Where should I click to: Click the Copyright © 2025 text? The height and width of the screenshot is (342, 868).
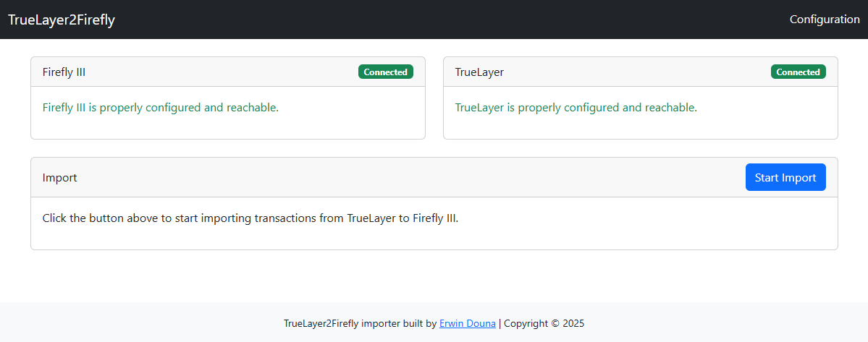coord(544,323)
